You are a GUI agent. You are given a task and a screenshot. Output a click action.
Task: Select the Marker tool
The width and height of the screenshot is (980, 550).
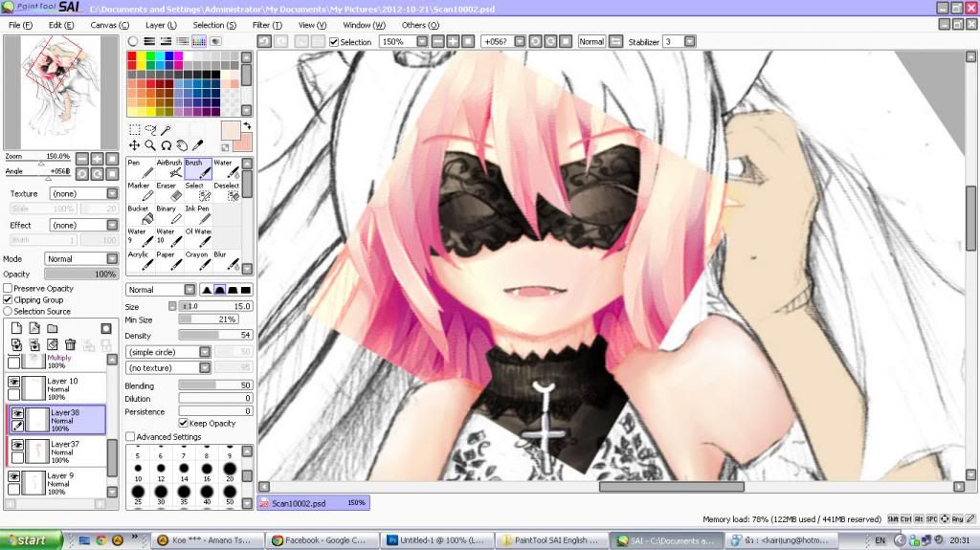click(141, 192)
